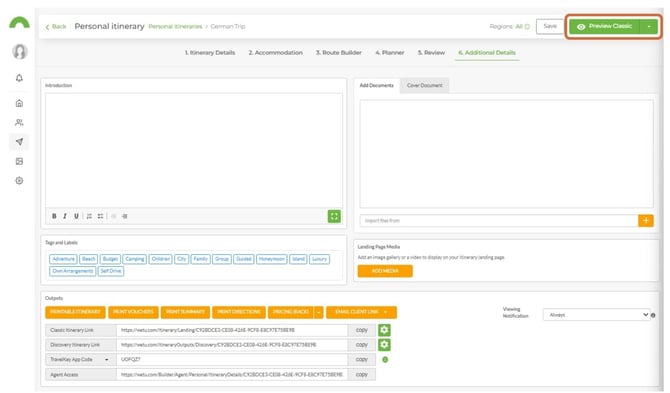Expand the Introduction editor to fullscreen
This screenshot has width=670, height=393.
[x=334, y=216]
